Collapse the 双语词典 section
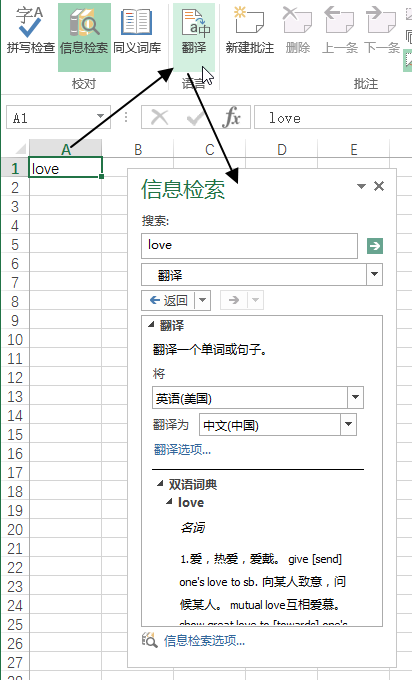 (160, 484)
